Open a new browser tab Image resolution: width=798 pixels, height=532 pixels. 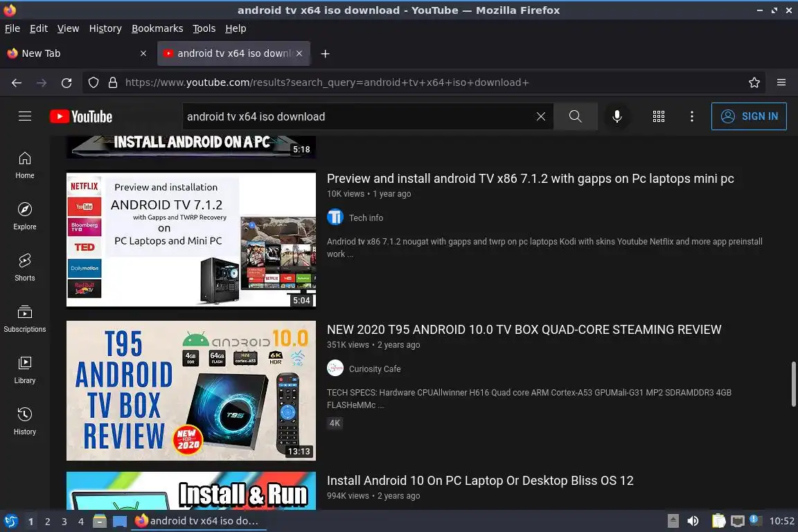pyautogui.click(x=325, y=53)
